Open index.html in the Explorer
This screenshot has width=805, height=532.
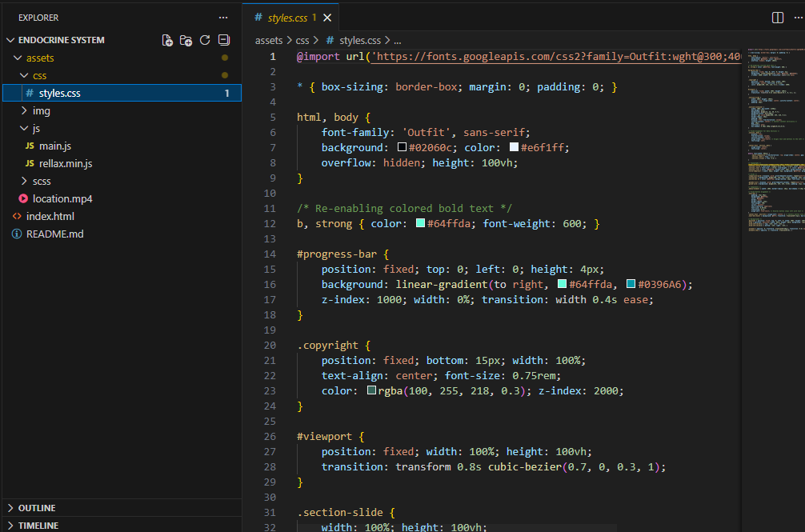pyautogui.click(x=50, y=216)
